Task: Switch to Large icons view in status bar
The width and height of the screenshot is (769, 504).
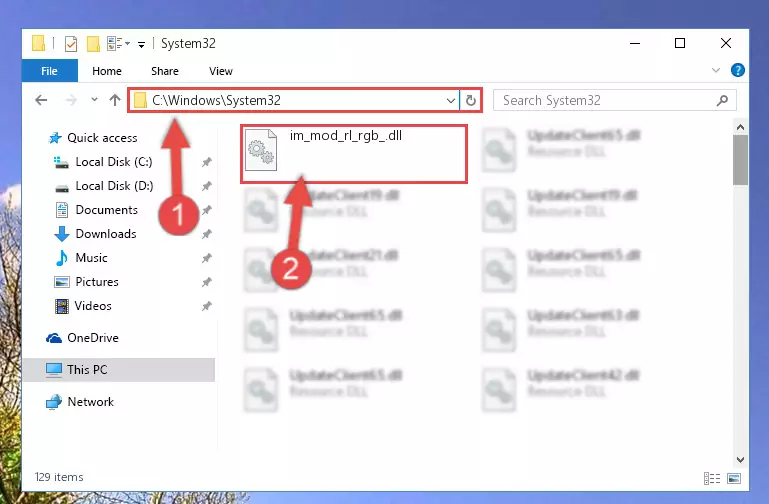Action: click(x=734, y=478)
